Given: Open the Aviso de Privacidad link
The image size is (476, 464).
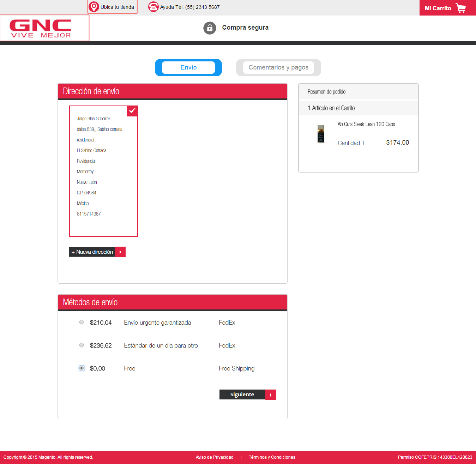Looking at the screenshot, I should [215, 457].
